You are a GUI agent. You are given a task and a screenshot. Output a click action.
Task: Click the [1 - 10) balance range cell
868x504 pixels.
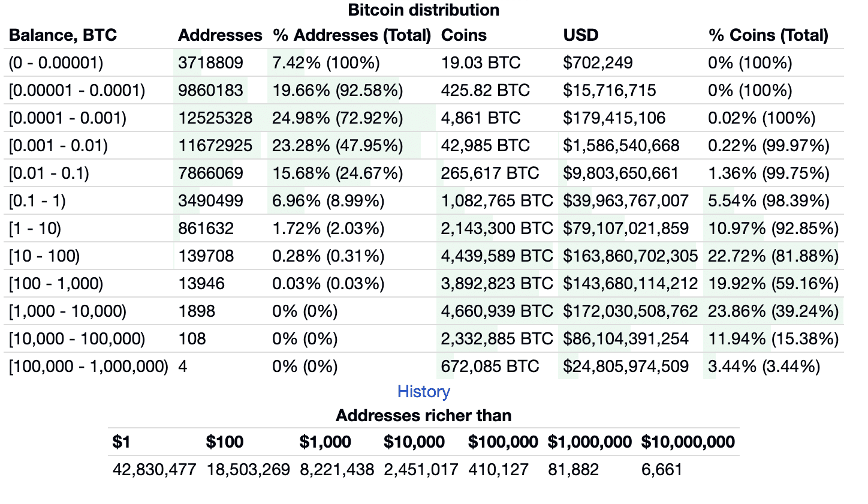35,229
